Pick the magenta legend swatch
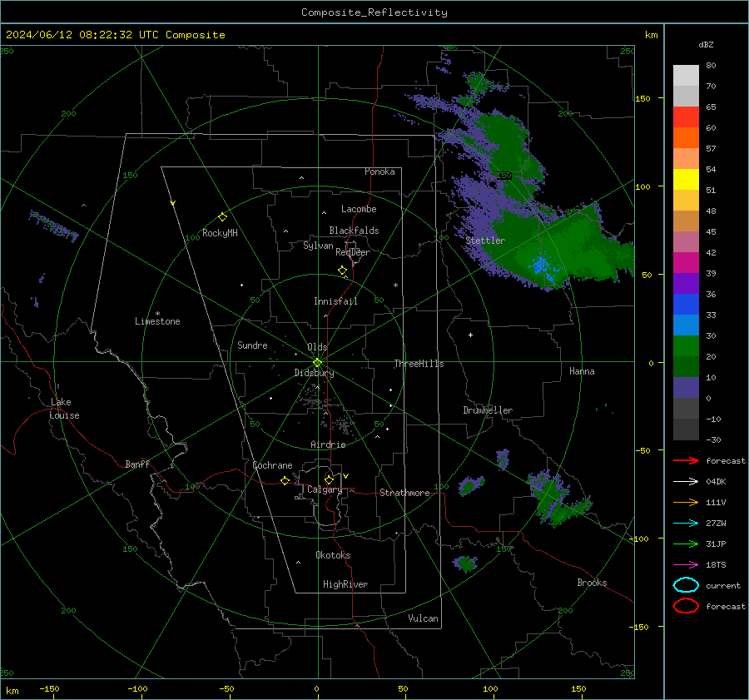Screen dimensions: 749x700 pyautogui.click(x=686, y=263)
